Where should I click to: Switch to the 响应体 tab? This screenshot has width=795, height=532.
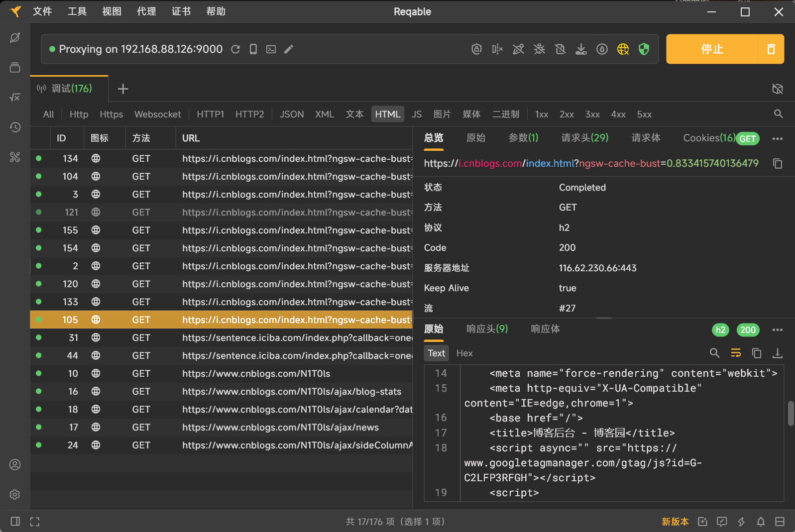click(x=545, y=329)
